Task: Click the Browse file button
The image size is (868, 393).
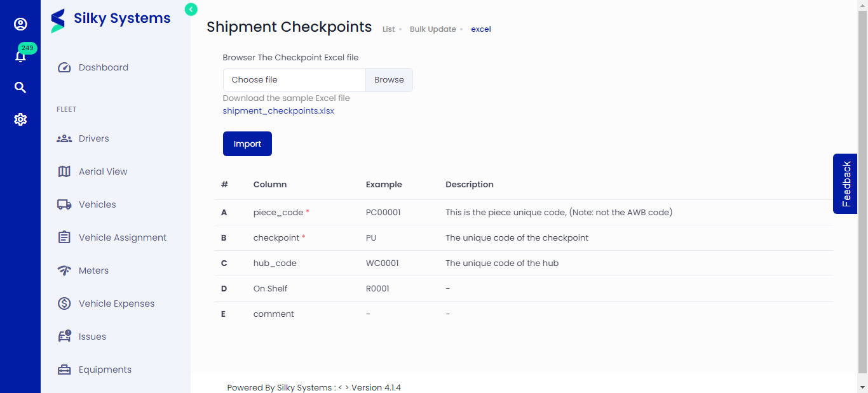Action: (389, 80)
